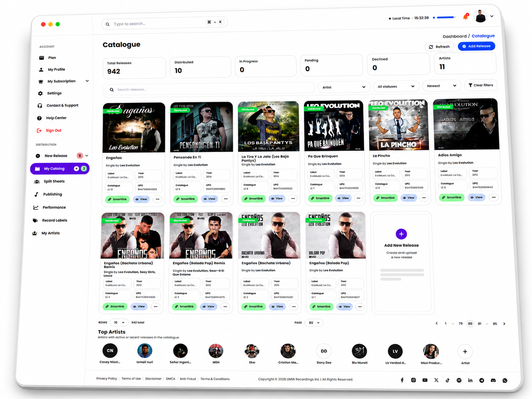The image size is (532, 399).
Task: Open Instagram icon in footer
Action: 413,380
